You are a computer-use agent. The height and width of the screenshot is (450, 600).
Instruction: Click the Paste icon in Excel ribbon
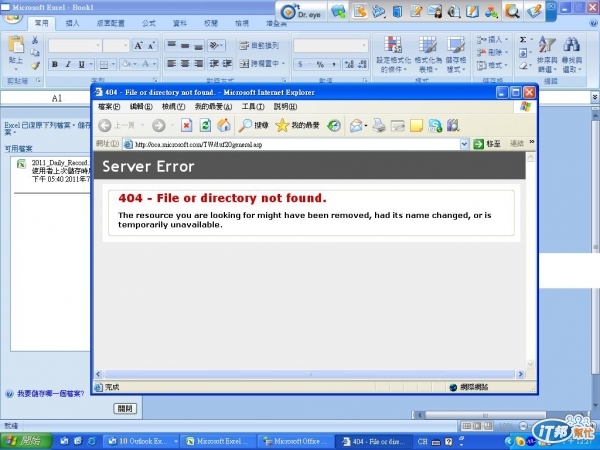pos(16,46)
